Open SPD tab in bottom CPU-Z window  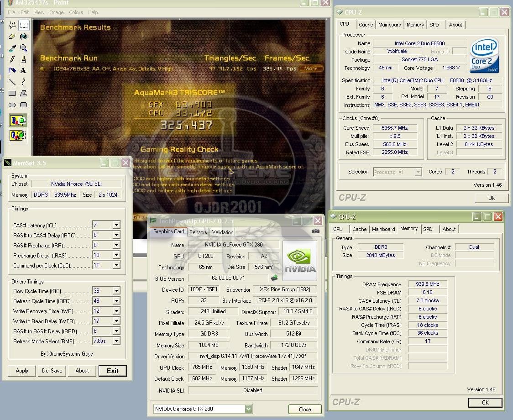[x=428, y=229]
